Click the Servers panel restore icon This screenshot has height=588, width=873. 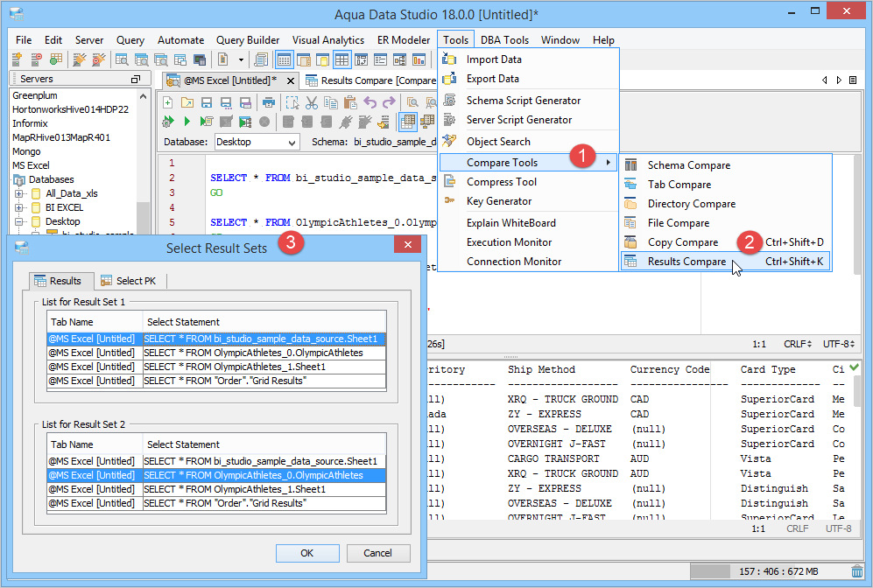tap(135, 80)
